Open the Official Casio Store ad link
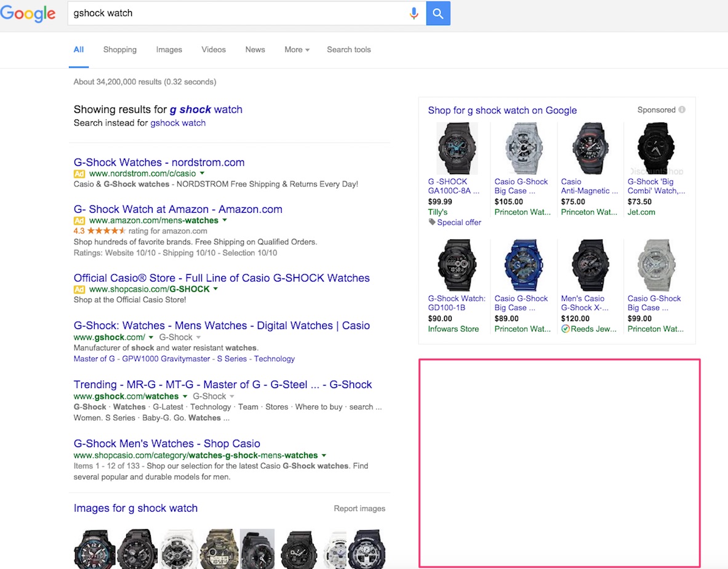 tap(221, 278)
